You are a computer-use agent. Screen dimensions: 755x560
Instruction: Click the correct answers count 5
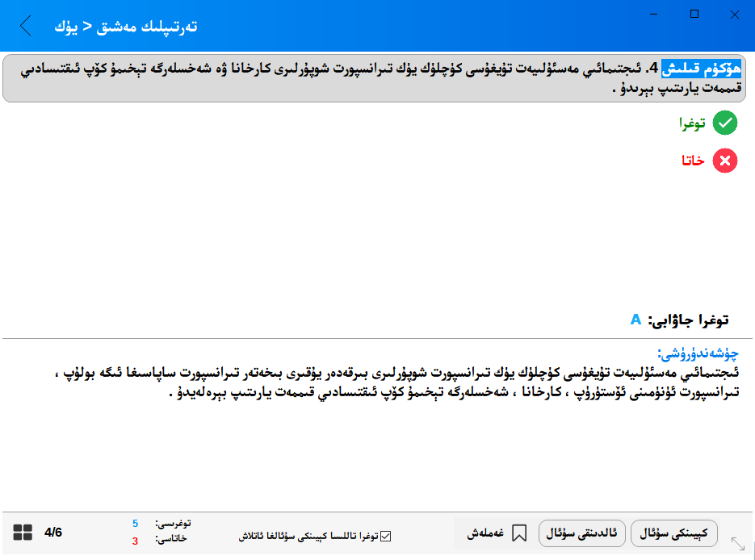135,524
